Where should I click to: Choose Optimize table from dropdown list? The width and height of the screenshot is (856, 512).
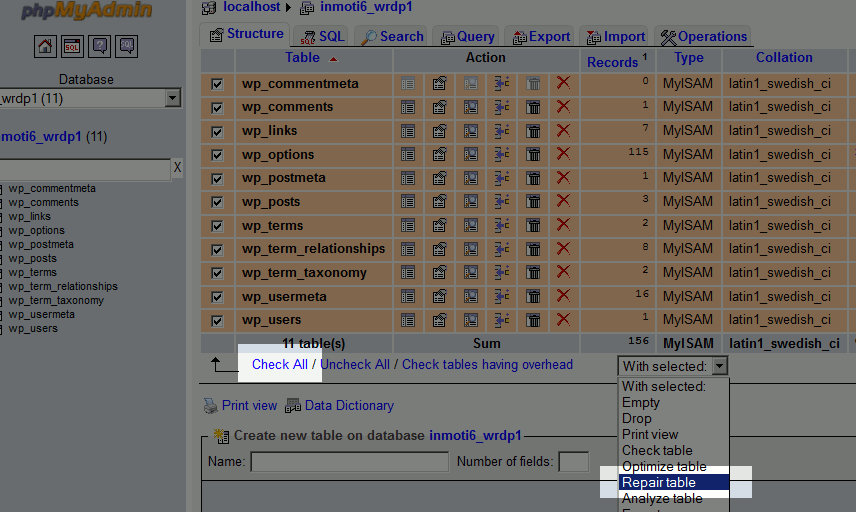(x=674, y=467)
